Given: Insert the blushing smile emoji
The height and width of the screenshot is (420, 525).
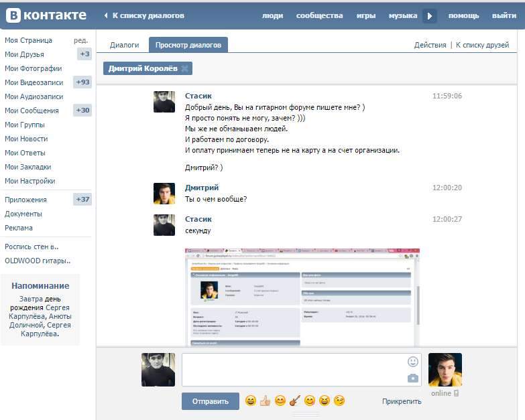Looking at the screenshot, I should (x=280, y=401).
